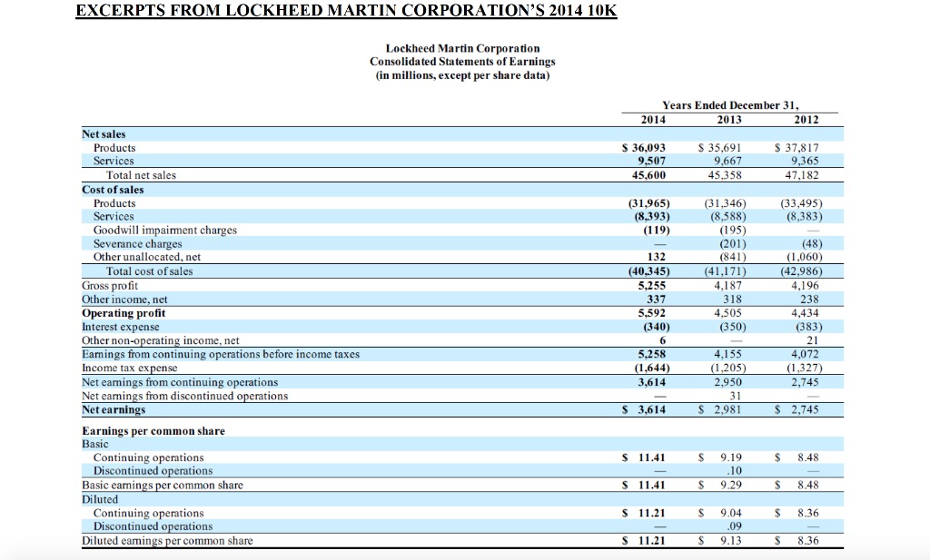This screenshot has height=560, width=930.
Task: Click the Interest expense row
Action: coord(122,325)
